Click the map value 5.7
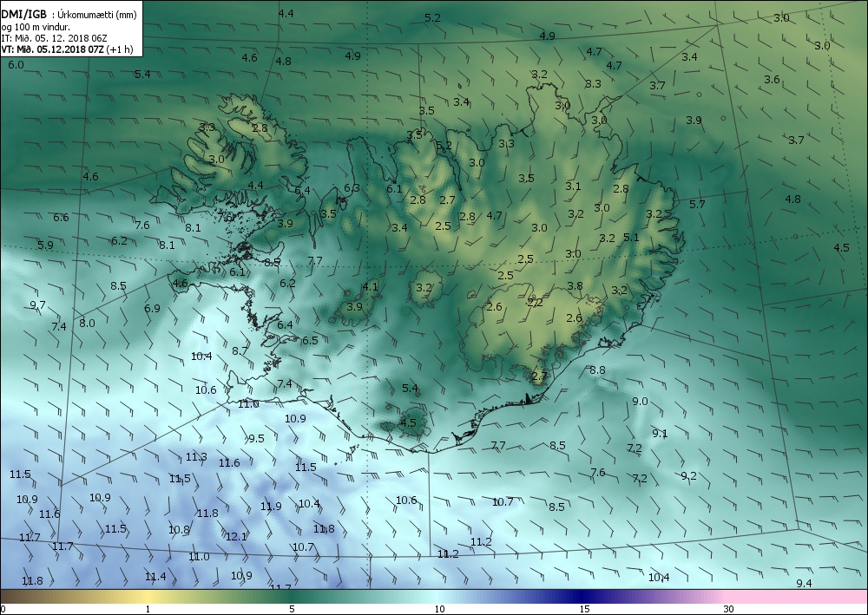 (x=698, y=204)
